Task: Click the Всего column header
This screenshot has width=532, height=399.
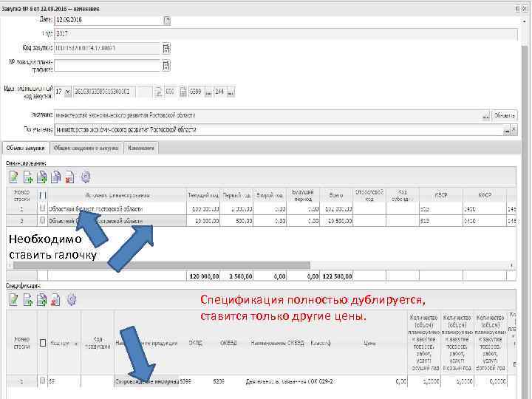Action: pyautogui.click(x=336, y=196)
